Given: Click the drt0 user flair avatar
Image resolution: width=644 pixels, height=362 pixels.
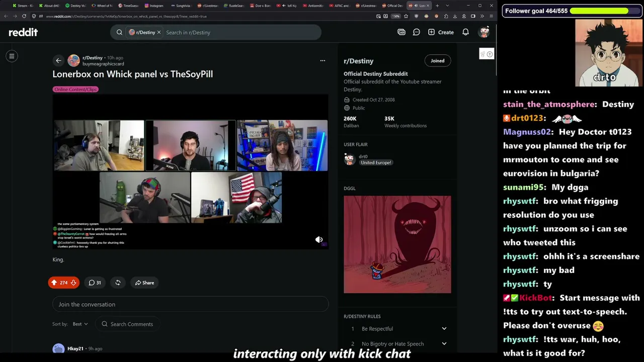Looking at the screenshot, I should pos(350,159).
